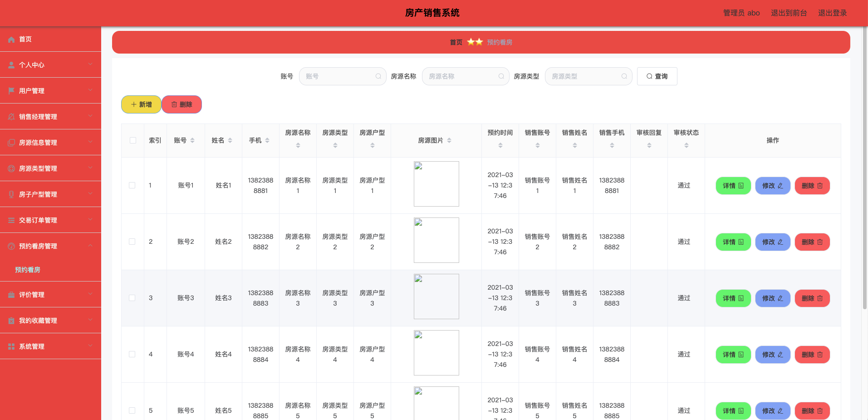
Task: Click the icon beside 房子户型管理
Action: [11, 195]
